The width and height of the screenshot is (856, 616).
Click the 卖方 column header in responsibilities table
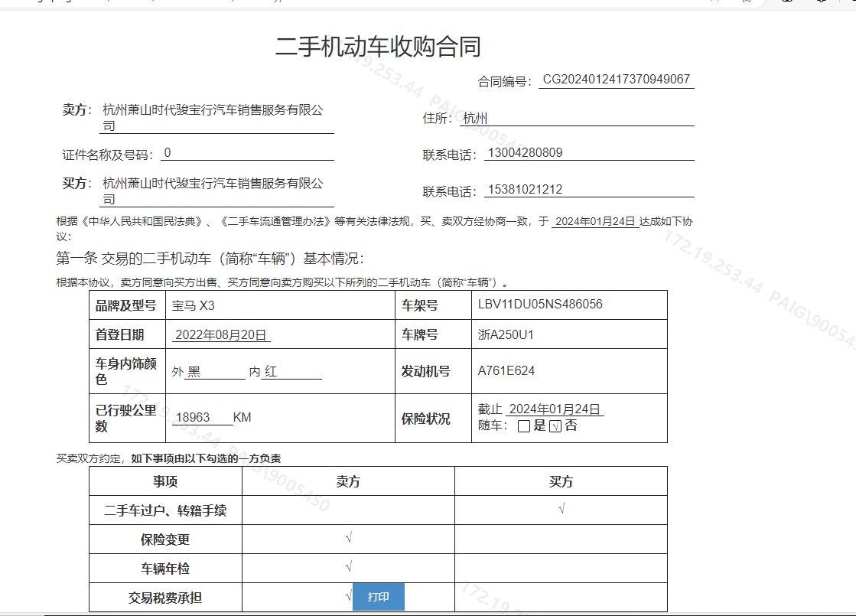point(348,481)
